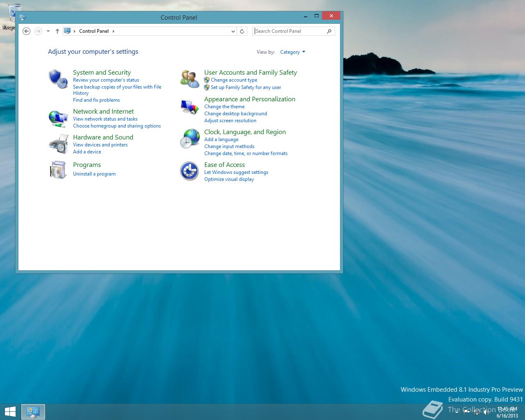The image size is (525, 420).
Task: Open Hardware and Sound printer icon
Action: point(58,144)
